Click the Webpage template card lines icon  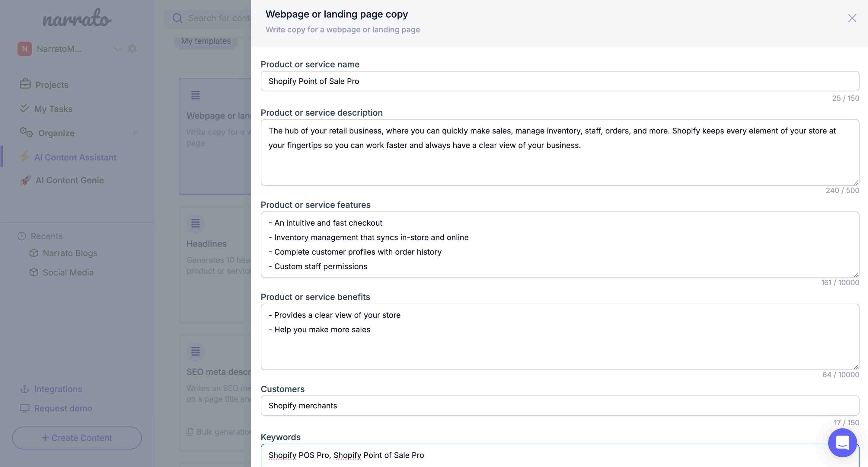196,95
